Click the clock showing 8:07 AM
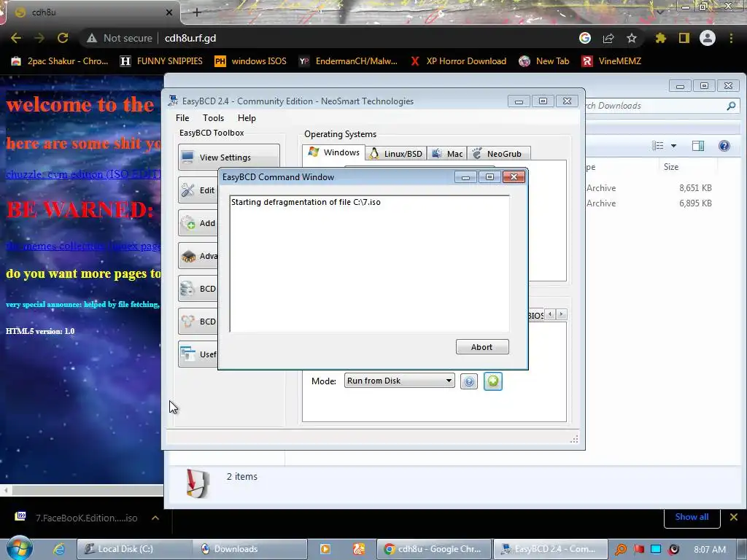The image size is (747, 560). coord(710,549)
